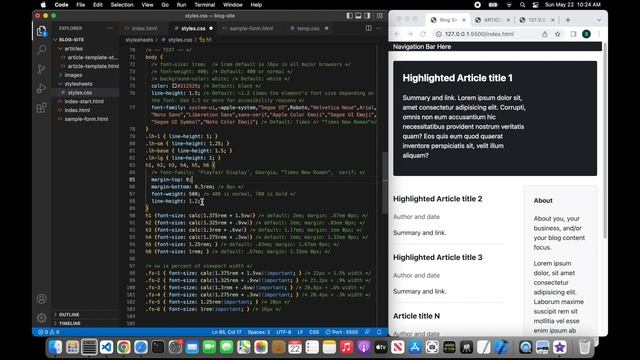Open the Accounts menu in VS Code
The height and width of the screenshot is (360, 640).
coord(42,299)
